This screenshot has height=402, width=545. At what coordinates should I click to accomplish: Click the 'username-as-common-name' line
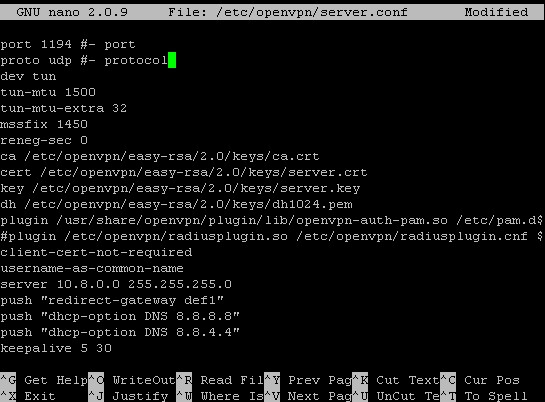click(x=92, y=268)
